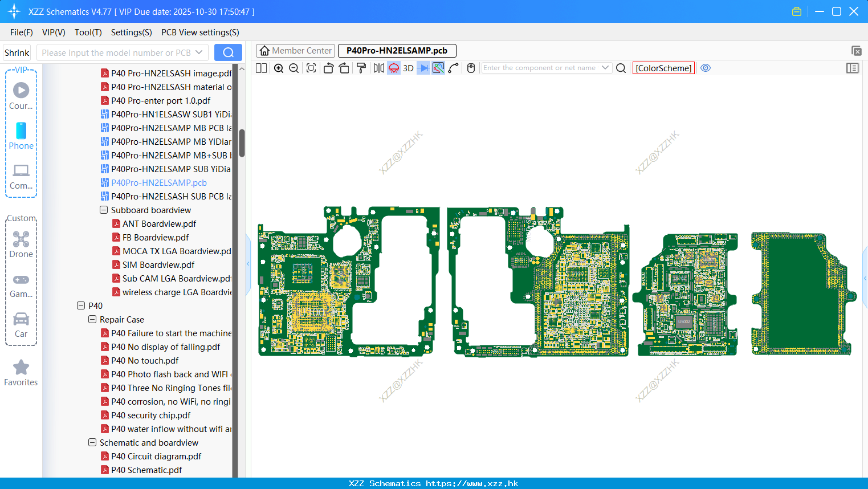The height and width of the screenshot is (489, 868).
Task: Toggle the split view icon
Action: point(261,68)
